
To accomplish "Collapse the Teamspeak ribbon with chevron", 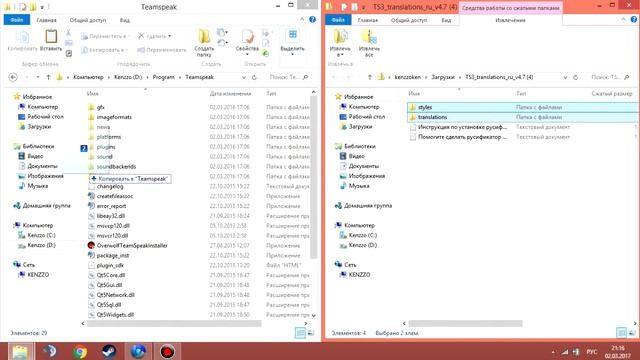I will [302, 20].
